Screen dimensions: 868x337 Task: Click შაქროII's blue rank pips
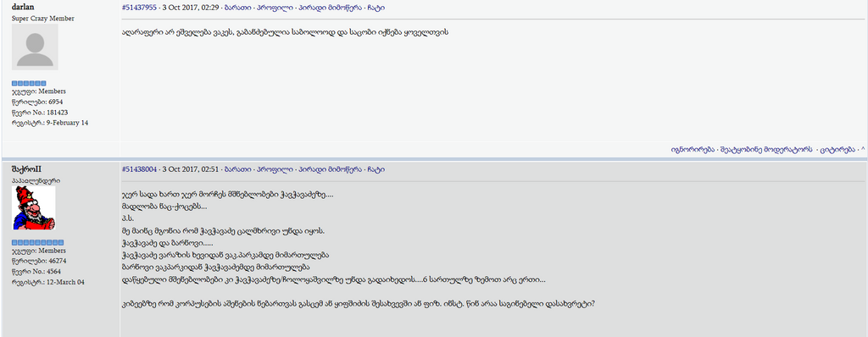[x=37, y=242]
